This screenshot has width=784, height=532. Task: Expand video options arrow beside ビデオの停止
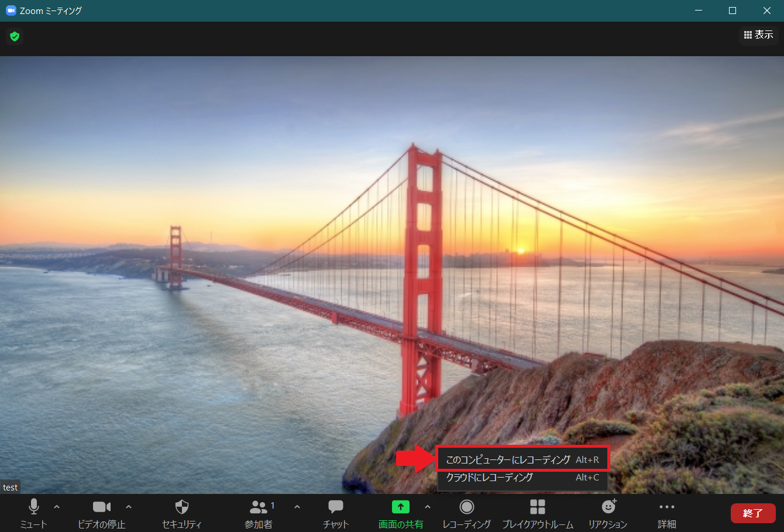coord(129,507)
